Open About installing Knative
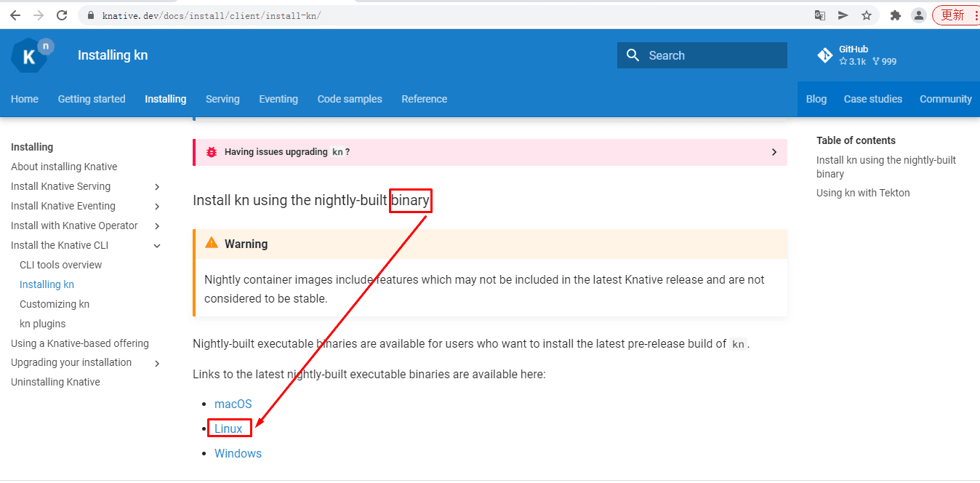Viewport: 980px width, 483px height. click(x=64, y=167)
